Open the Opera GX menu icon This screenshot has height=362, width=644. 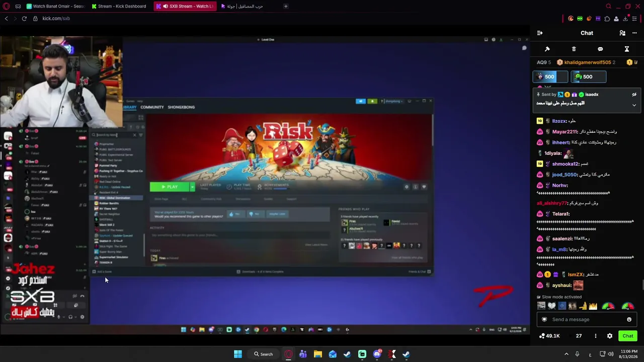pos(7,7)
